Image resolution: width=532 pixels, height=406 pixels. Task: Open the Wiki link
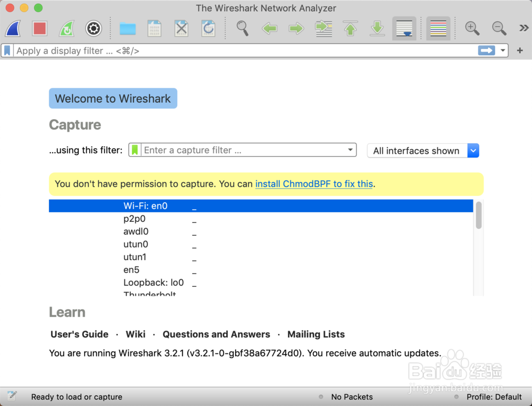(135, 334)
